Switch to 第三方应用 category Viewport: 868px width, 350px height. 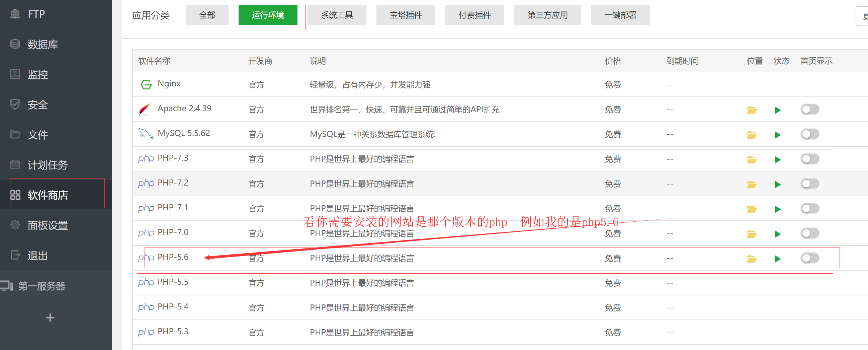point(547,15)
